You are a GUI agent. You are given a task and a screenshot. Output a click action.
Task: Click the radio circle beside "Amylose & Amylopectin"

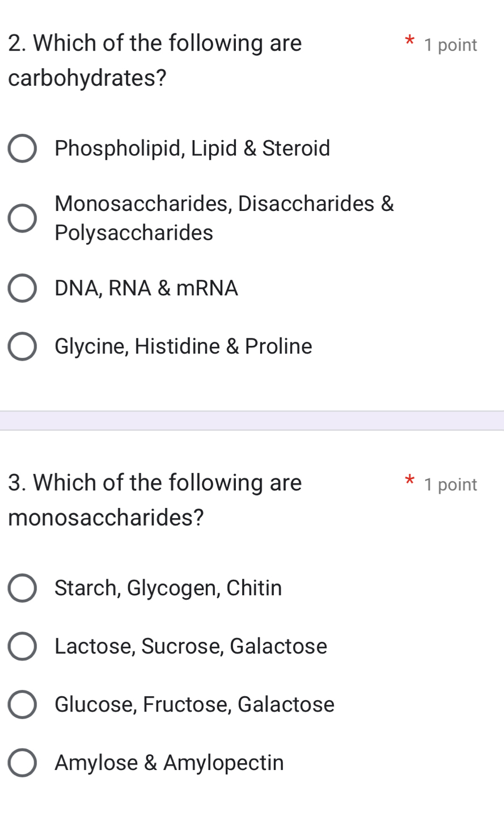tap(22, 763)
